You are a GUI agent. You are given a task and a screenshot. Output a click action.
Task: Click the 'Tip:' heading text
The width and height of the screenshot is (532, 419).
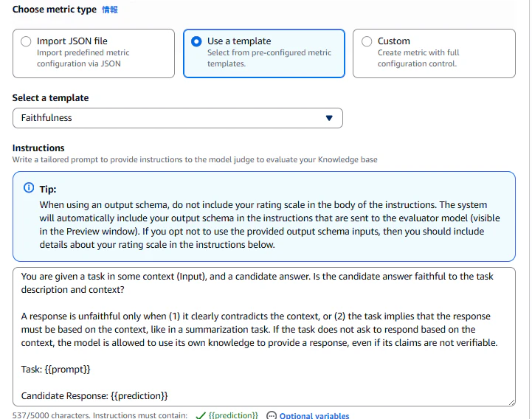pos(48,189)
